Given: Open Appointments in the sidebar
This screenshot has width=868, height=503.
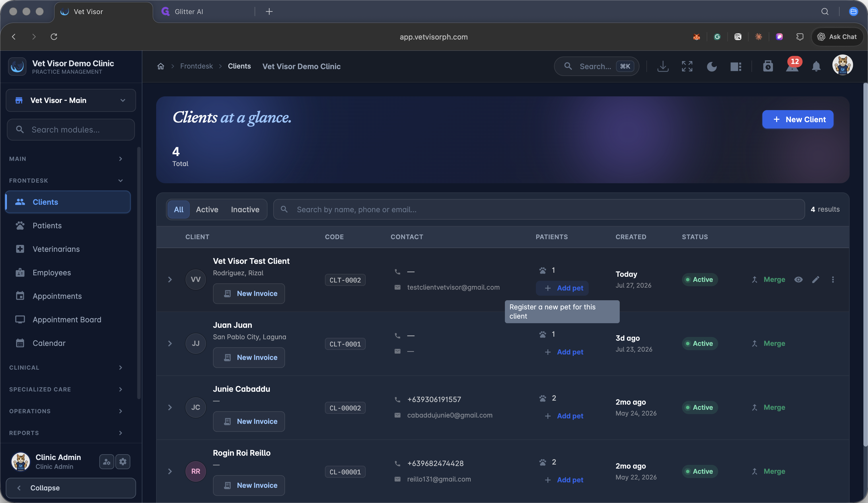Looking at the screenshot, I should [x=68, y=296].
